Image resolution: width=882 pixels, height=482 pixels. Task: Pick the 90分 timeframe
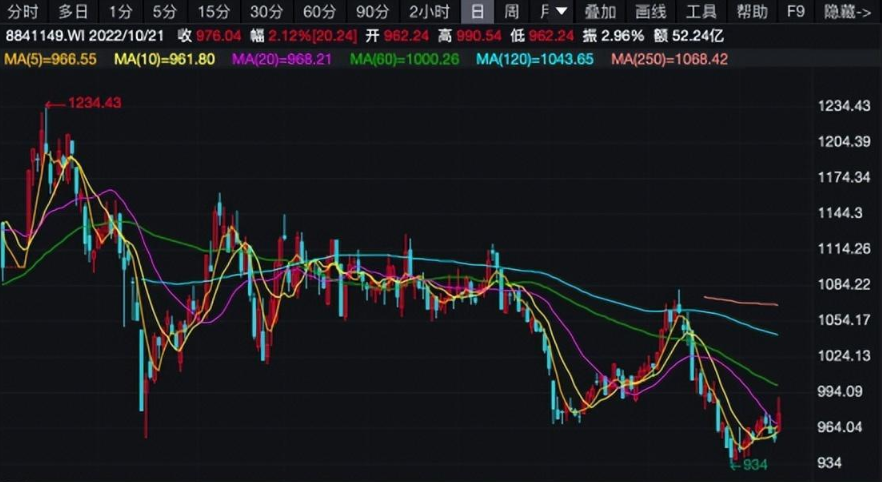pyautogui.click(x=372, y=12)
